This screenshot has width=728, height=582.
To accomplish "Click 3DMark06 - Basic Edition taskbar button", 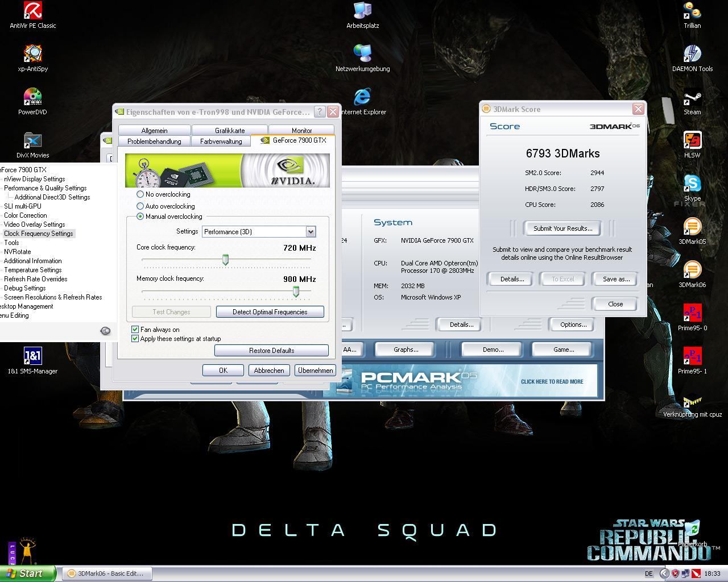I will (x=107, y=573).
